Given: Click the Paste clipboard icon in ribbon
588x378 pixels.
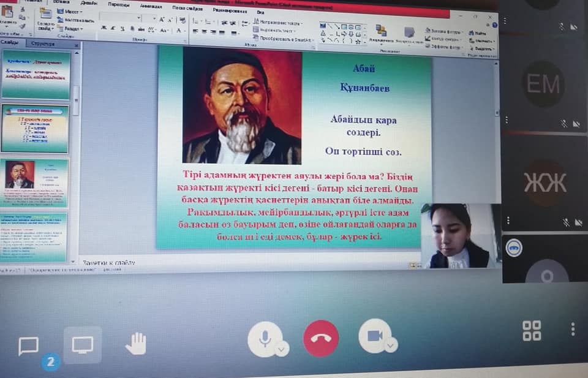Looking at the screenshot, I should click(7, 15).
